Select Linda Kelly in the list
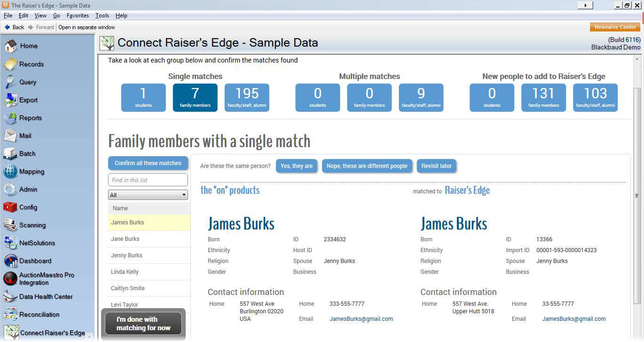The image size is (644, 342). click(149, 272)
